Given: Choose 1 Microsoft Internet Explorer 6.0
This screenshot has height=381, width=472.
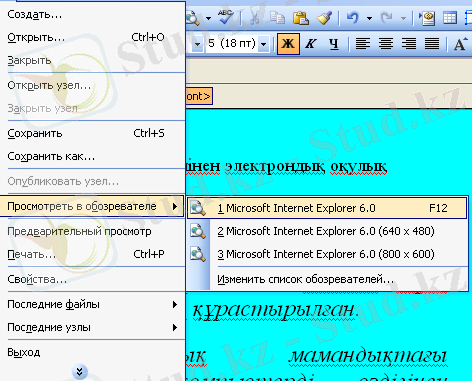Looking at the screenshot, I should (327, 208).
